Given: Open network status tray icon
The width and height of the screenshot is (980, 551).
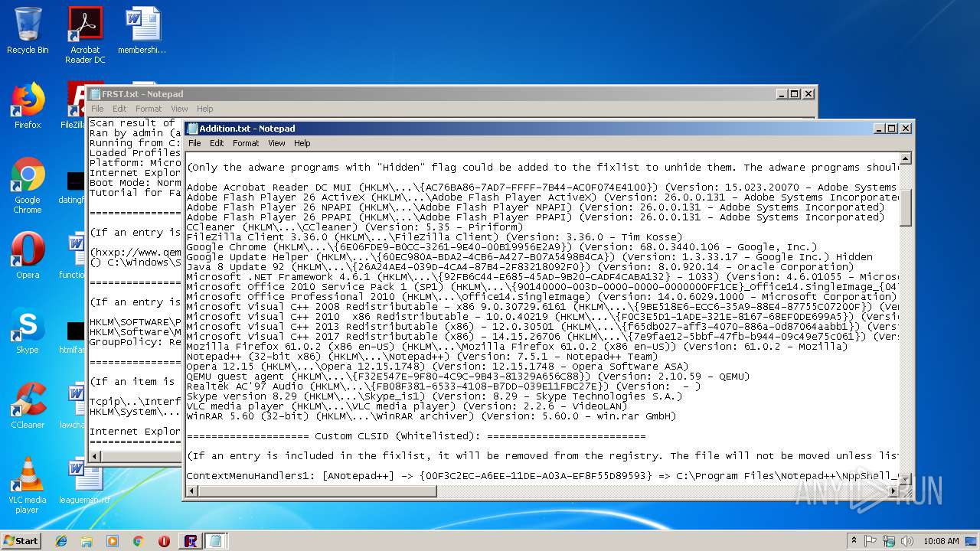Looking at the screenshot, I should click(x=889, y=540).
